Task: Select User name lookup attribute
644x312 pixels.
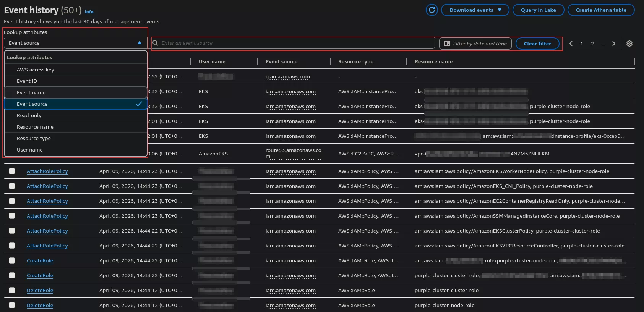Action: 76,150
